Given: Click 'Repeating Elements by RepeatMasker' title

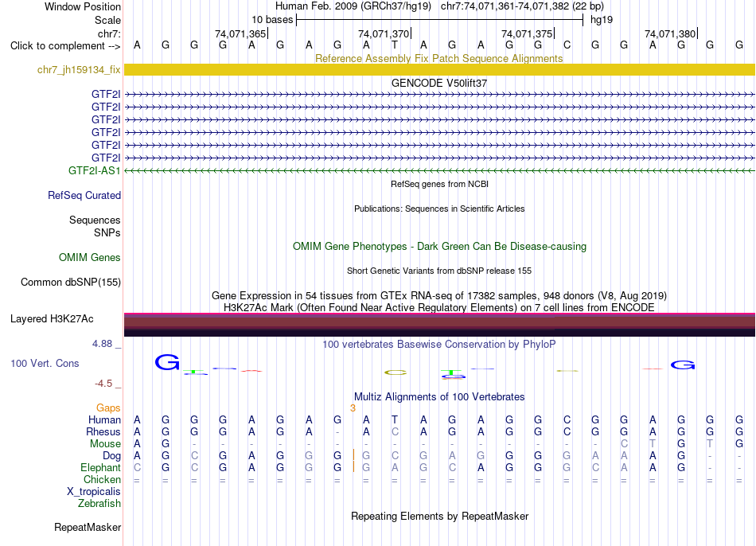Looking at the screenshot, I should pos(439,516).
